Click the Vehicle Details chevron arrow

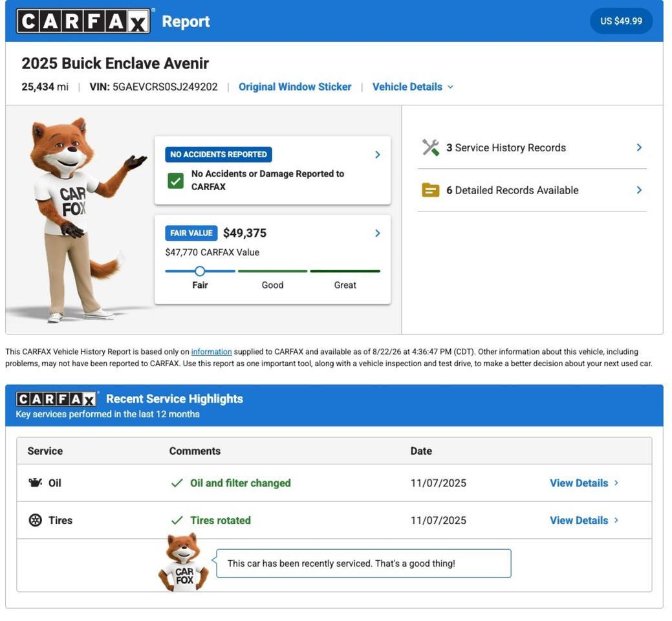click(x=450, y=87)
